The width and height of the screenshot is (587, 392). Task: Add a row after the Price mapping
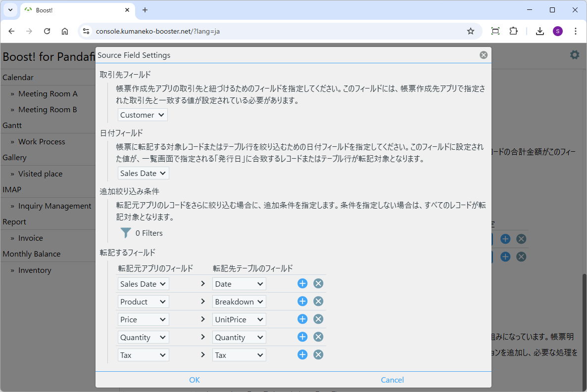[x=302, y=319]
